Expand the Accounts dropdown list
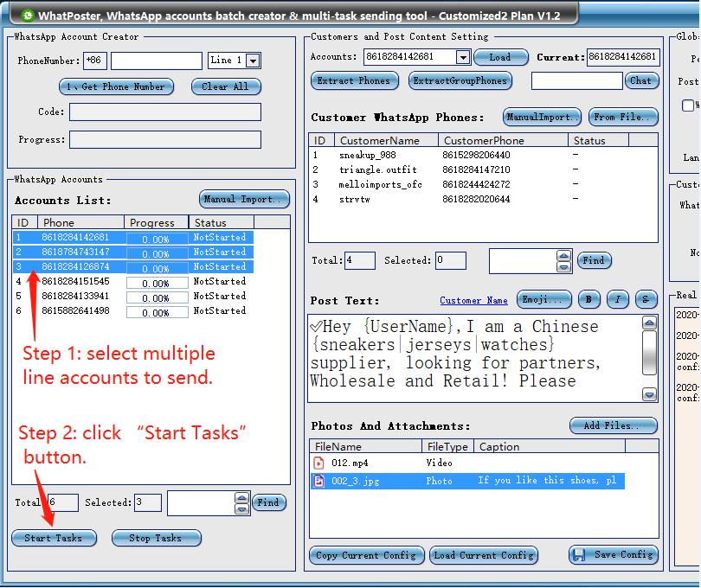This screenshot has height=588, width=701. [x=463, y=57]
